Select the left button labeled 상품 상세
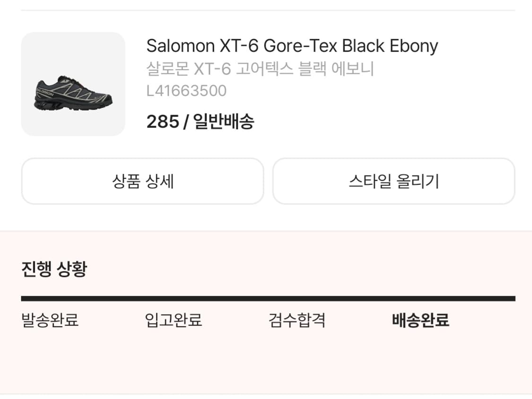Image resolution: width=532 pixels, height=399 pixels. point(142,181)
